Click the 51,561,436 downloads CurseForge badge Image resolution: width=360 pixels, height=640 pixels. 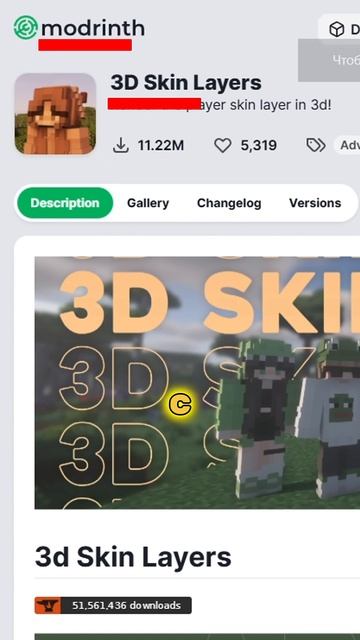(113, 605)
